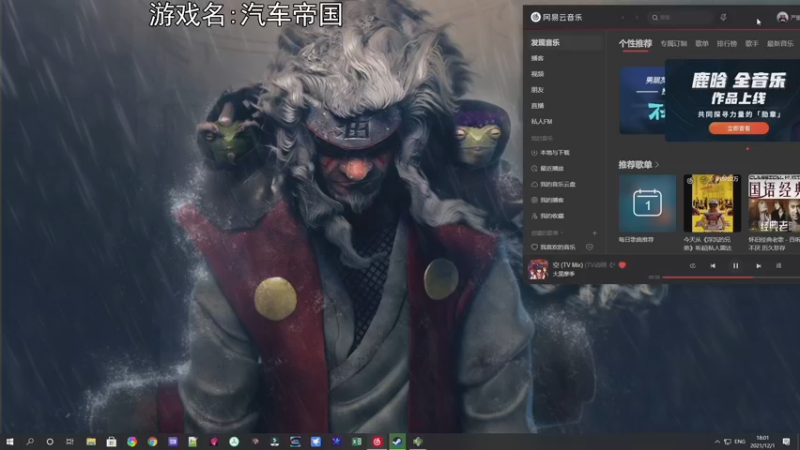Open my collection sidebar entry

pos(547,216)
